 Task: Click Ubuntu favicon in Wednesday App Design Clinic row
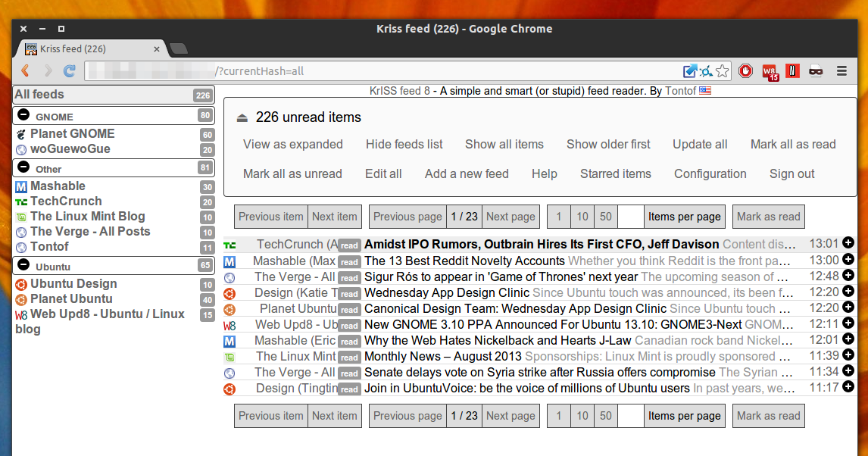pyautogui.click(x=229, y=293)
